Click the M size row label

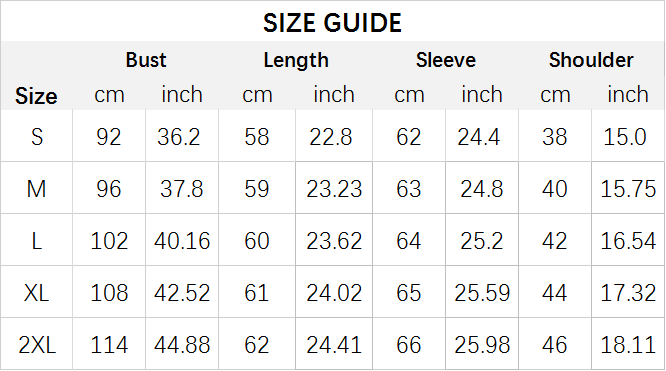click(x=37, y=189)
